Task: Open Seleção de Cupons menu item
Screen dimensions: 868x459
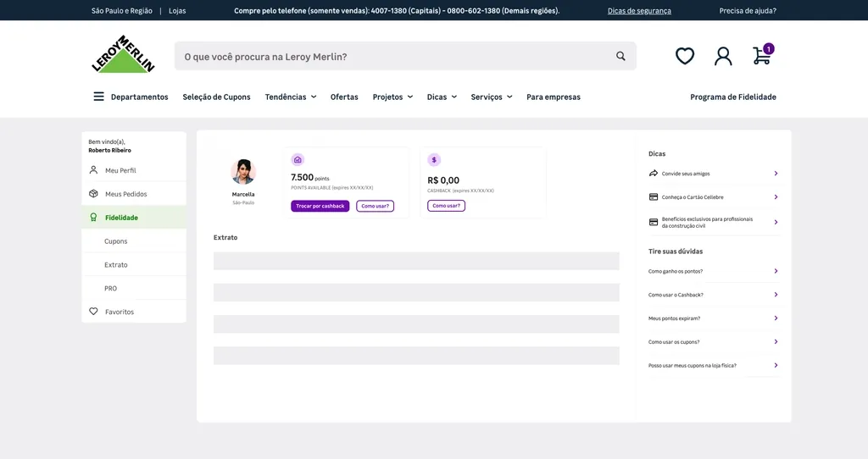Action: point(216,97)
